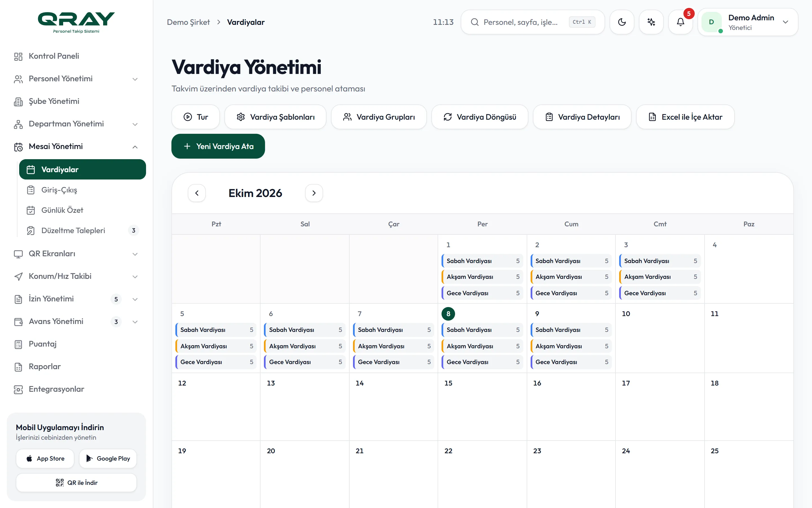Expand the Avans Yönetimi section
Viewport: 812px width, 508px height.
point(76,321)
